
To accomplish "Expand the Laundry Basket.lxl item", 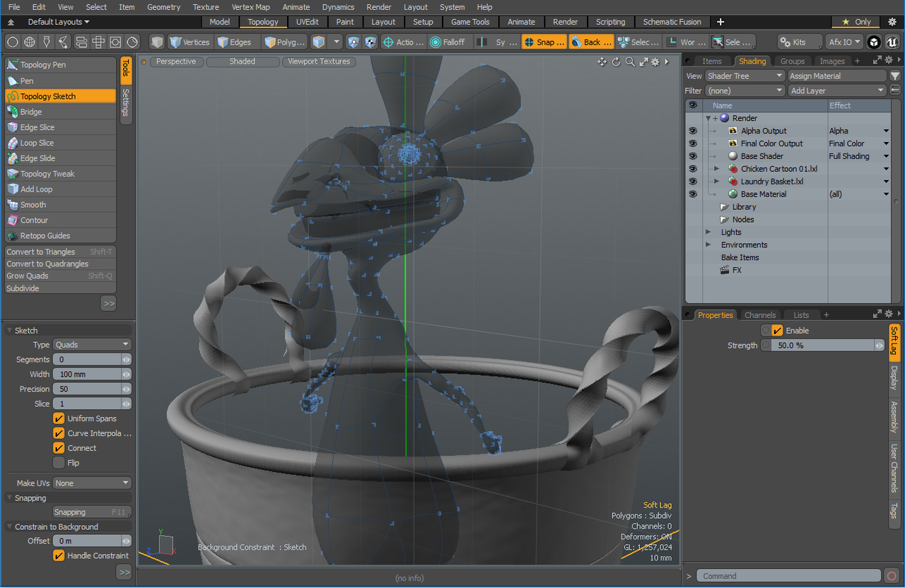I will [716, 181].
